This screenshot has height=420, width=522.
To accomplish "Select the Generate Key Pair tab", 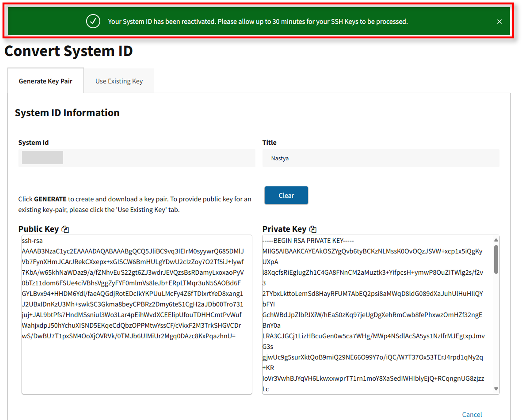I will [x=45, y=81].
